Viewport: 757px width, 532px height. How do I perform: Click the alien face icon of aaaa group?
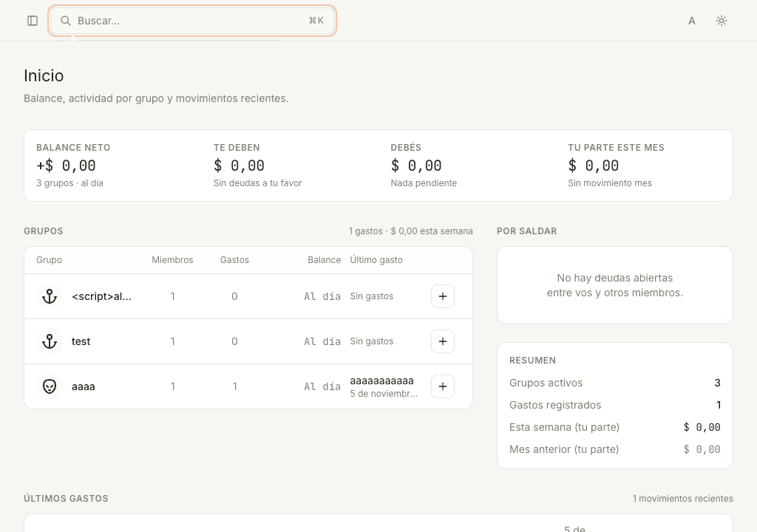pos(50,386)
